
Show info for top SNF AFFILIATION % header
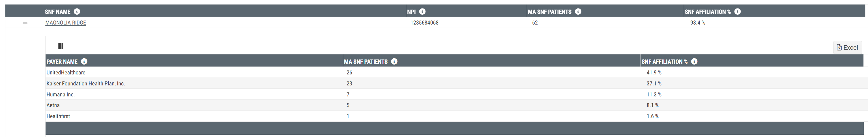[x=737, y=11]
